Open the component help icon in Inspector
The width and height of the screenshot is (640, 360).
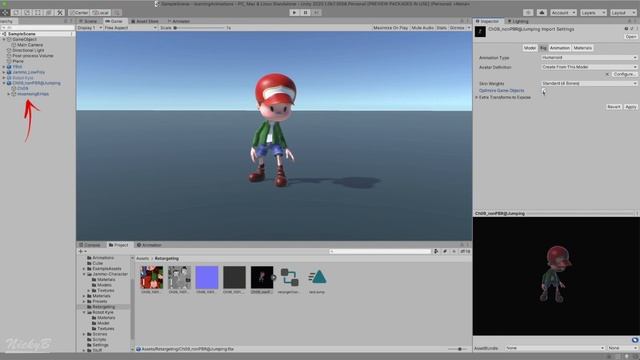point(626,29)
